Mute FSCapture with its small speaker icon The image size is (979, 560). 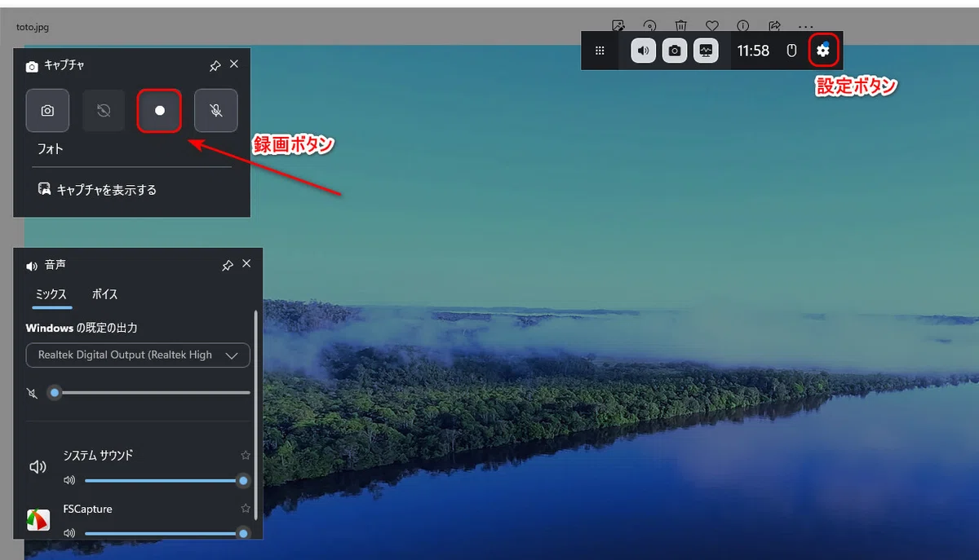click(69, 533)
